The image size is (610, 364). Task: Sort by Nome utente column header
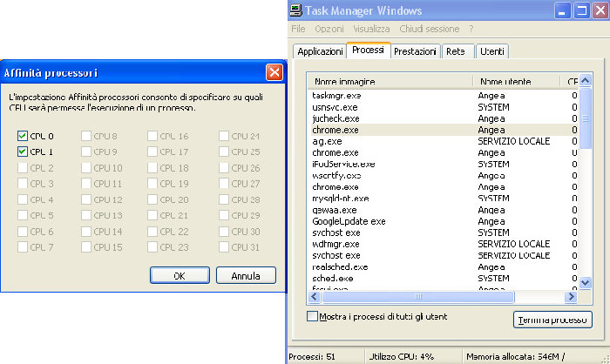(x=516, y=81)
